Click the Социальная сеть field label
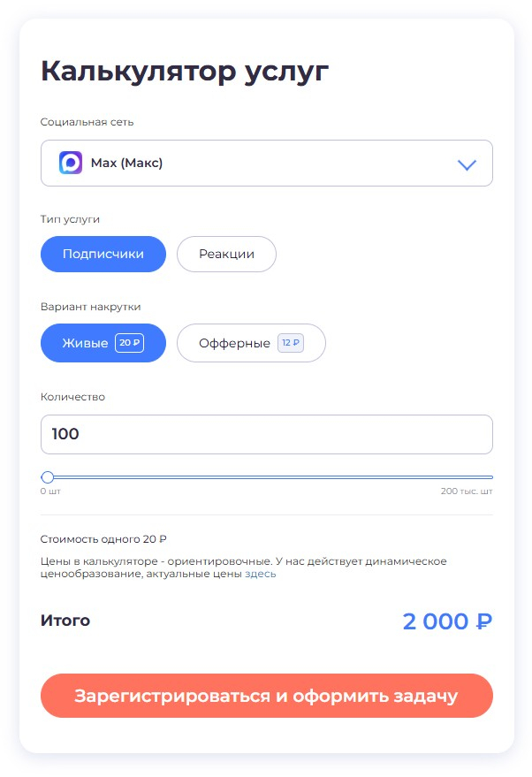The width and height of the screenshot is (532, 777). pos(87,122)
